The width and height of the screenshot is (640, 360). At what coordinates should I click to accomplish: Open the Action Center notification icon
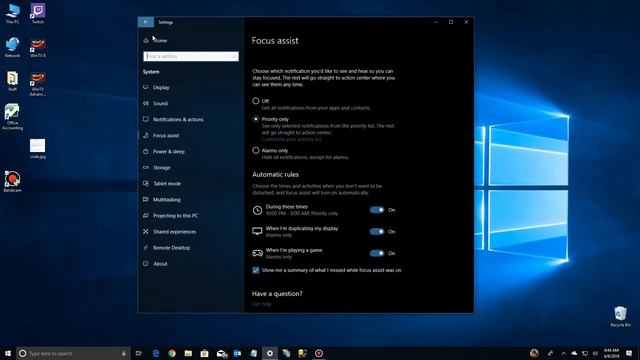pos(629,353)
